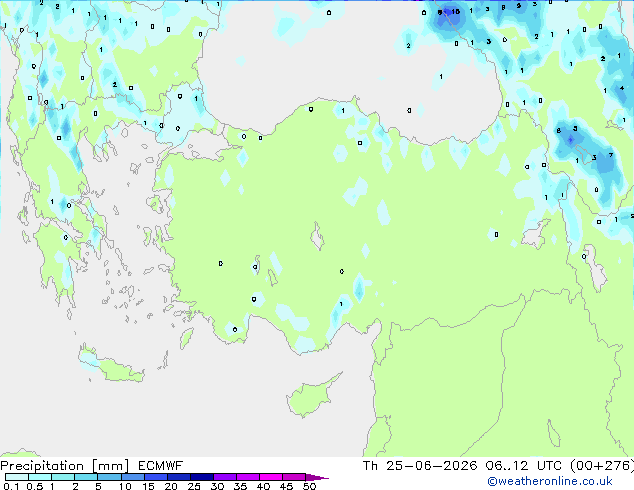Click the legend label '20'

(x=171, y=486)
